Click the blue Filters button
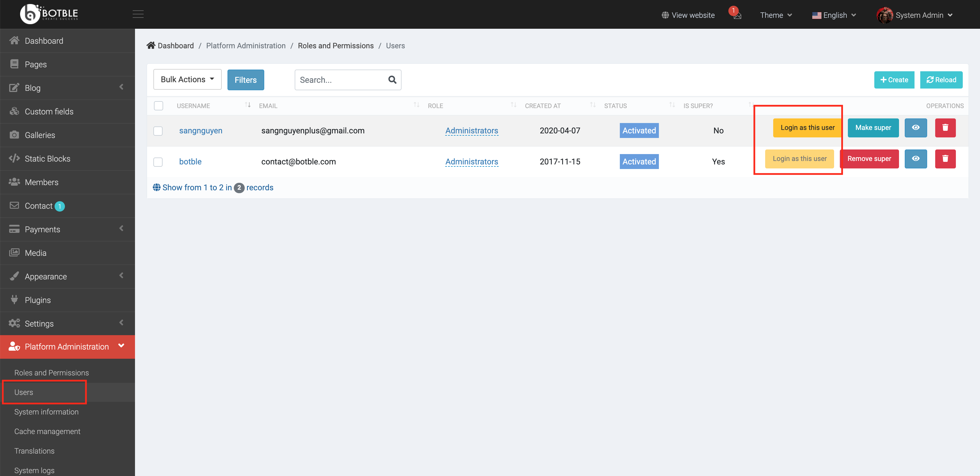Screen dimensions: 980x476 (x=245, y=80)
